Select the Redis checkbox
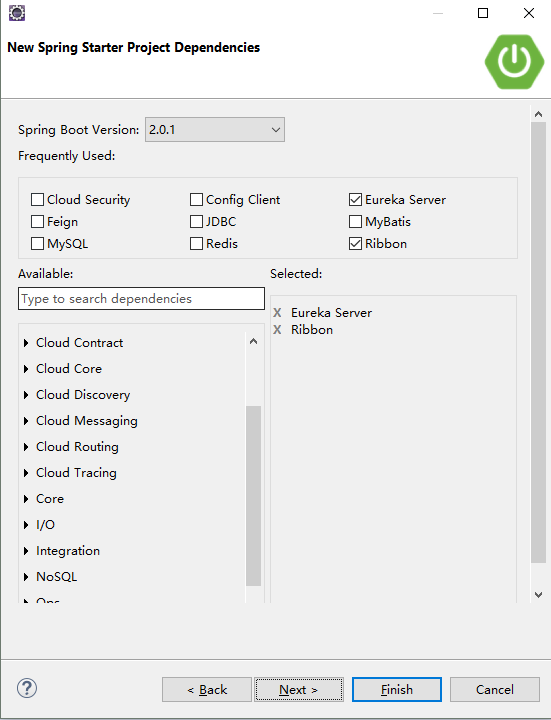This screenshot has width=551, height=720. click(x=197, y=243)
